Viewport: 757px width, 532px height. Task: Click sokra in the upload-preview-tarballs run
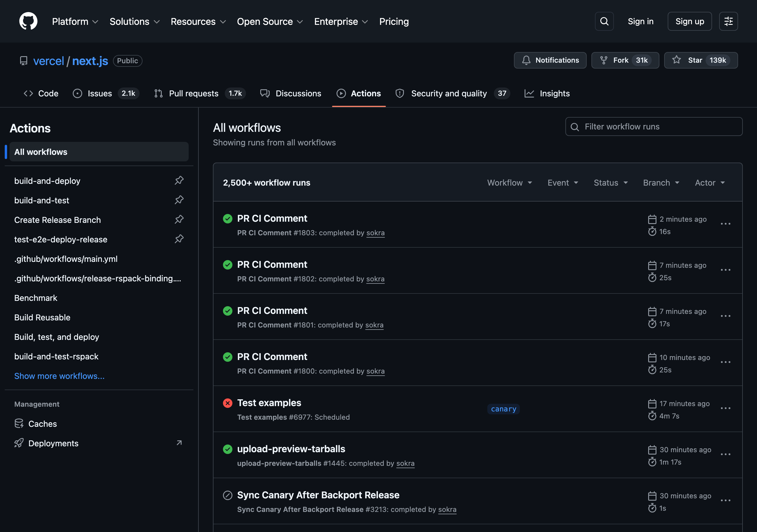point(405,463)
